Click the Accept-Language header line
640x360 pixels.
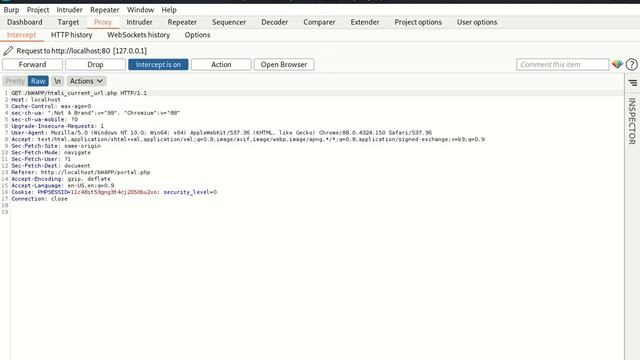click(x=63, y=185)
